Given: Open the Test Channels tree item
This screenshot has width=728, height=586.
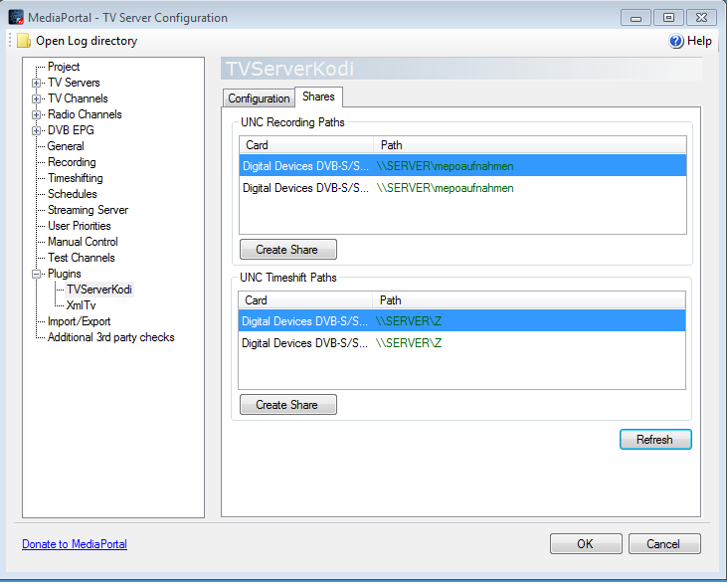Looking at the screenshot, I should coord(82,258).
